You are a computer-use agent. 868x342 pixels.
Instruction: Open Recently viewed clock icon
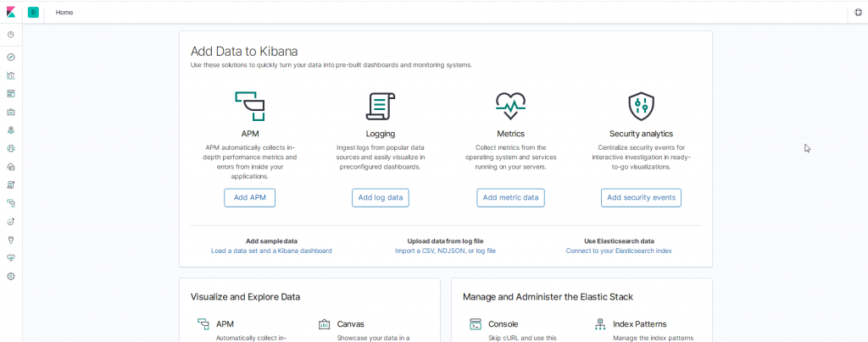point(10,35)
